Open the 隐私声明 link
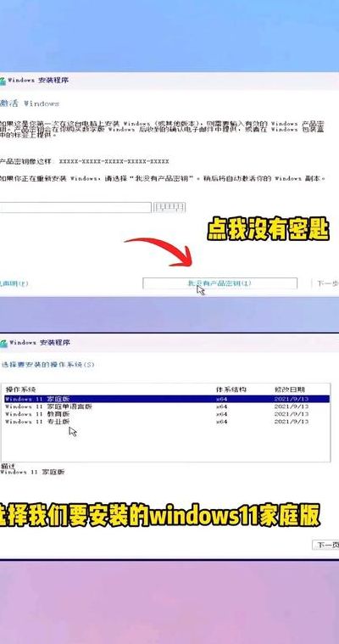This screenshot has width=339, height=644. pyautogui.click(x=14, y=283)
